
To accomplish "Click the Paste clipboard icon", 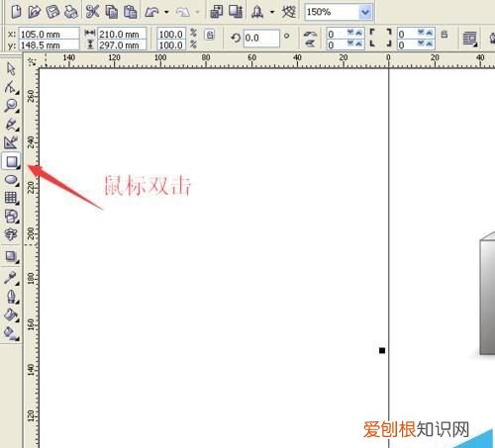I will [x=131, y=12].
